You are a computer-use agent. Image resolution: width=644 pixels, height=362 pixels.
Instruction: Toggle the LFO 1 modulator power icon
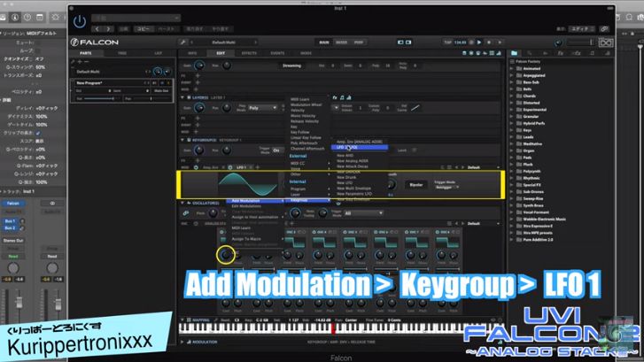click(x=230, y=167)
